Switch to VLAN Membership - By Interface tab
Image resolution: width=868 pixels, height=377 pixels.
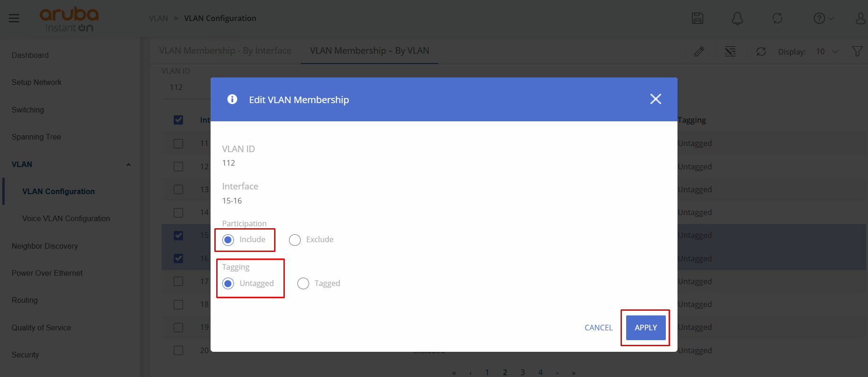click(x=225, y=50)
